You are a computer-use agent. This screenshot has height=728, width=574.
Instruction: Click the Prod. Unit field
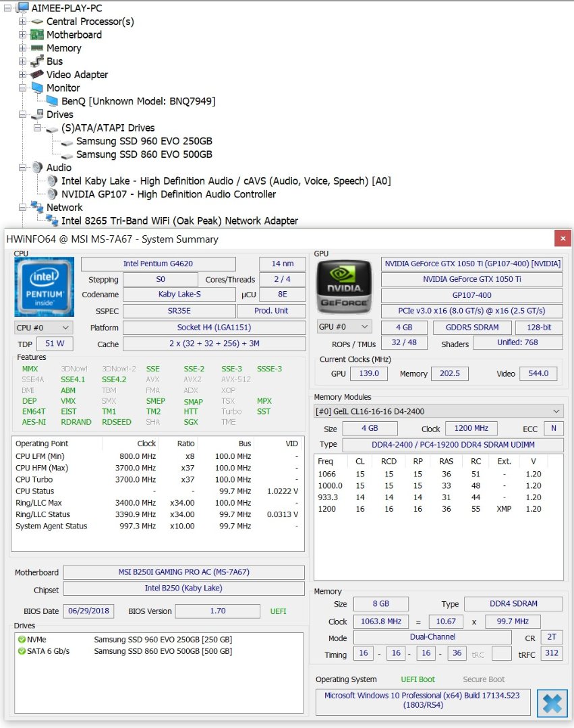(271, 311)
